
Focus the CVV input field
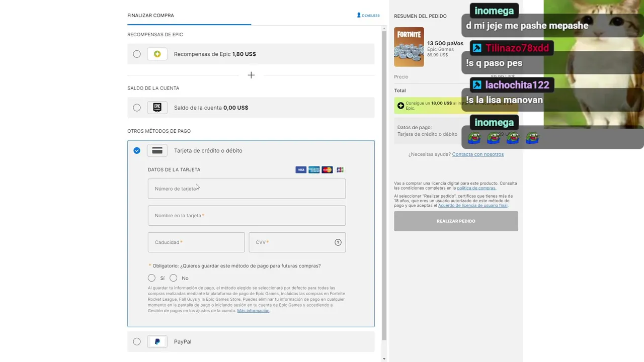[x=297, y=242]
